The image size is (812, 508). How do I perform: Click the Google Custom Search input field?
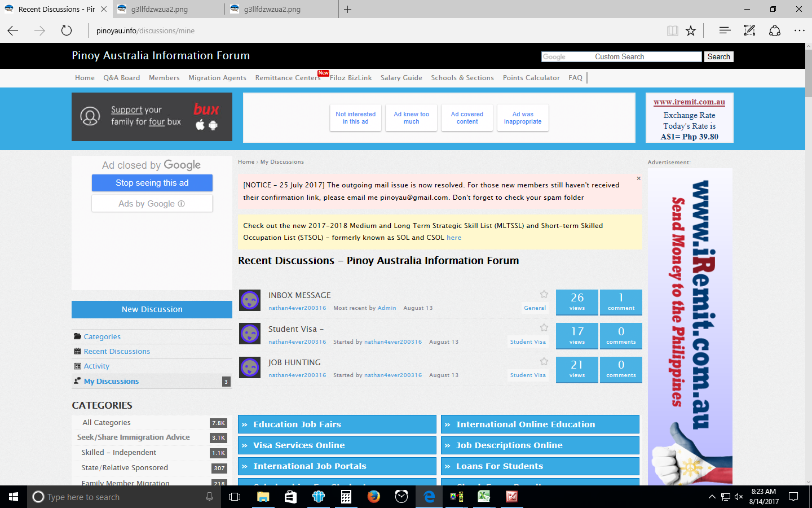point(621,57)
